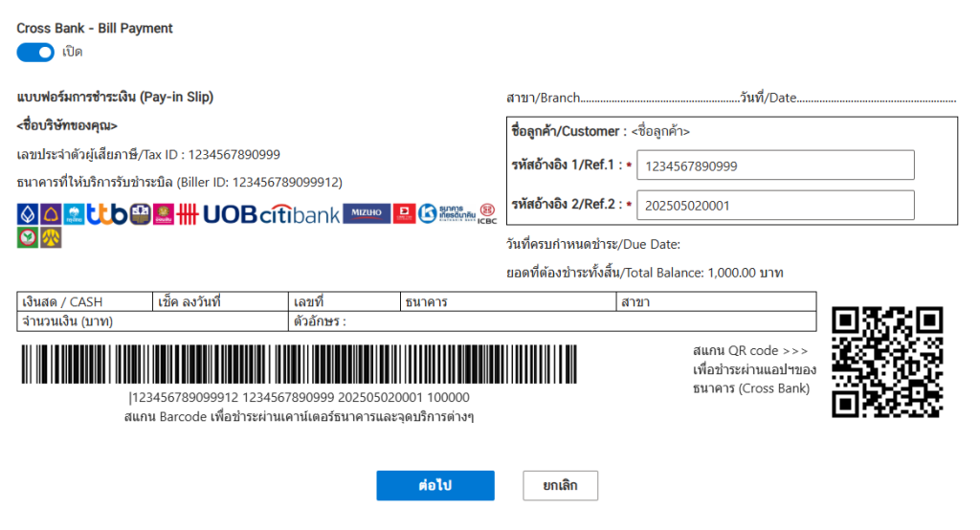Click the QR code image
The height and width of the screenshot is (530, 980).
887,362
